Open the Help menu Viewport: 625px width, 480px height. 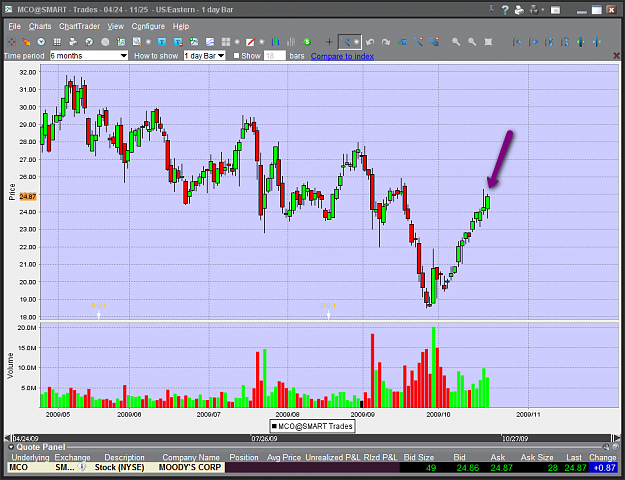[x=181, y=26]
